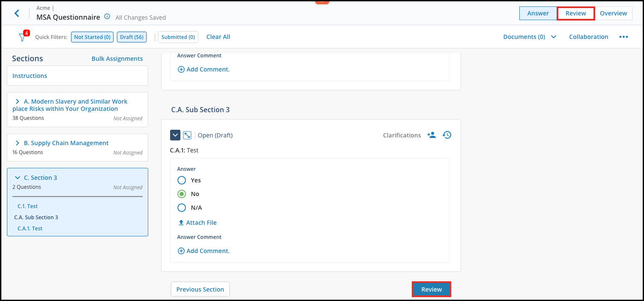644x301 pixels.
Task: Click plus icon of C.A.1 Add Comment
Action: click(x=181, y=251)
